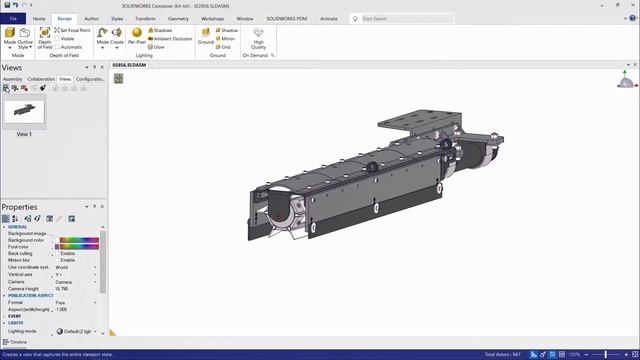
Task: Toggle Shadows in Lighting group
Action: 160,30
